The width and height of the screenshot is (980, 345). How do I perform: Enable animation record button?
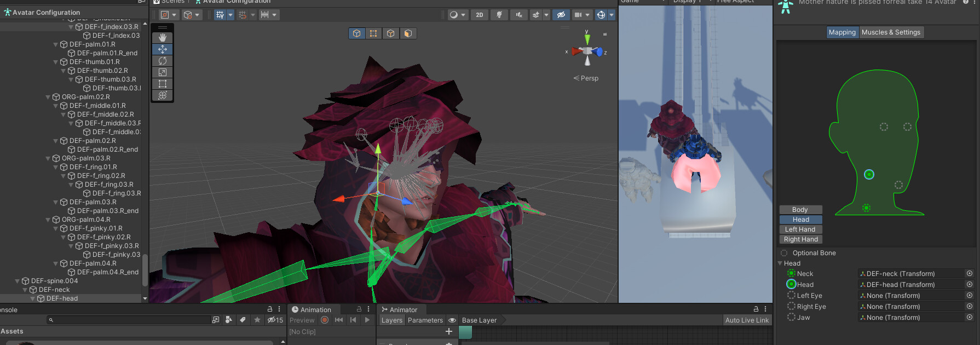pyautogui.click(x=325, y=320)
